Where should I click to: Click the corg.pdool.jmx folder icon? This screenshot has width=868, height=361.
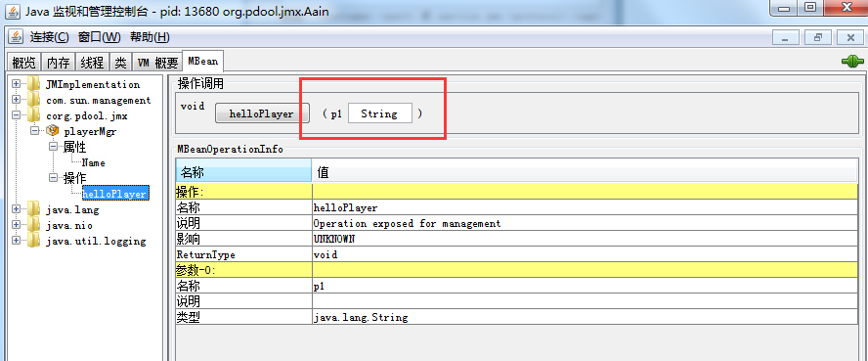pos(34,115)
